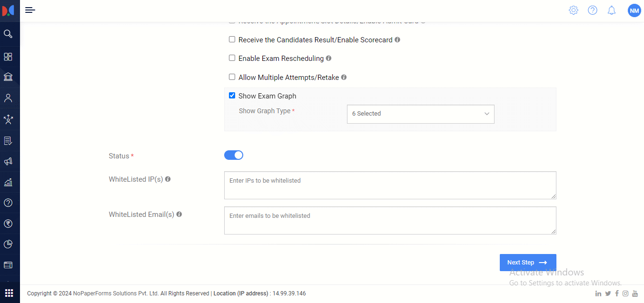644x303 pixels.
Task: Show info for Candidates Result/Enable Scorecard
Action: pos(397,40)
